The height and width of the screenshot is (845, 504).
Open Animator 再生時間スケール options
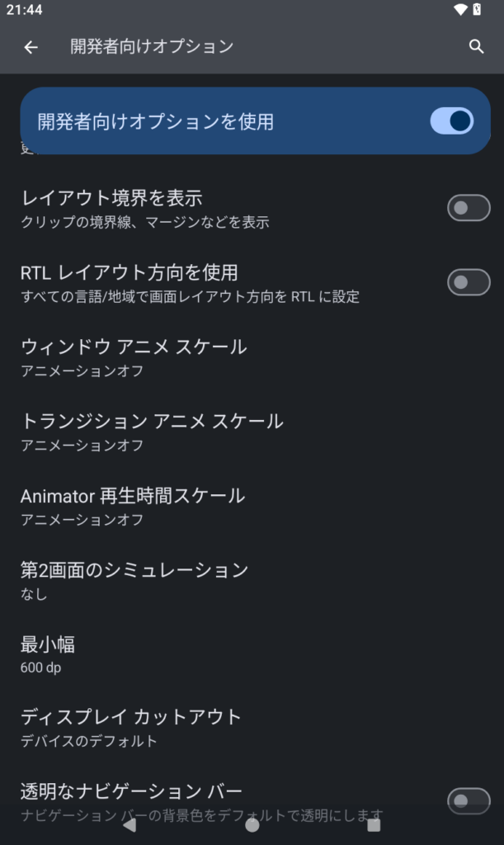133,505
